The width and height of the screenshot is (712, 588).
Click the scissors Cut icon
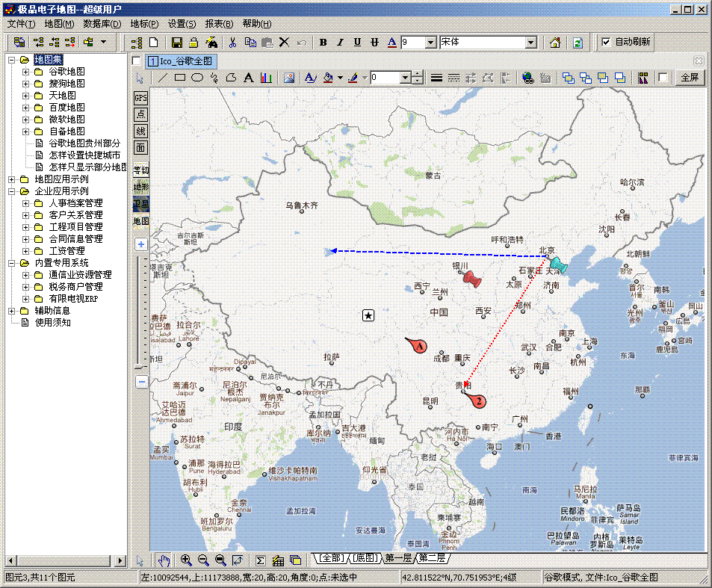232,43
